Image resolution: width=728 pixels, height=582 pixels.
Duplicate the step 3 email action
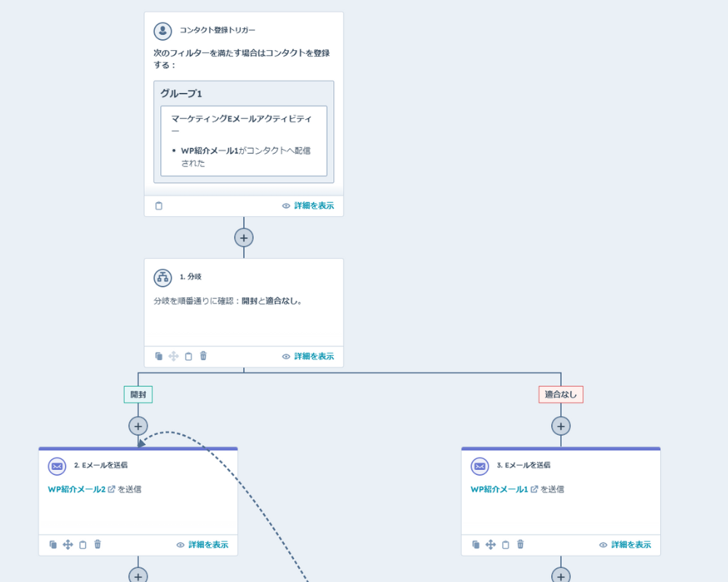coord(476,545)
